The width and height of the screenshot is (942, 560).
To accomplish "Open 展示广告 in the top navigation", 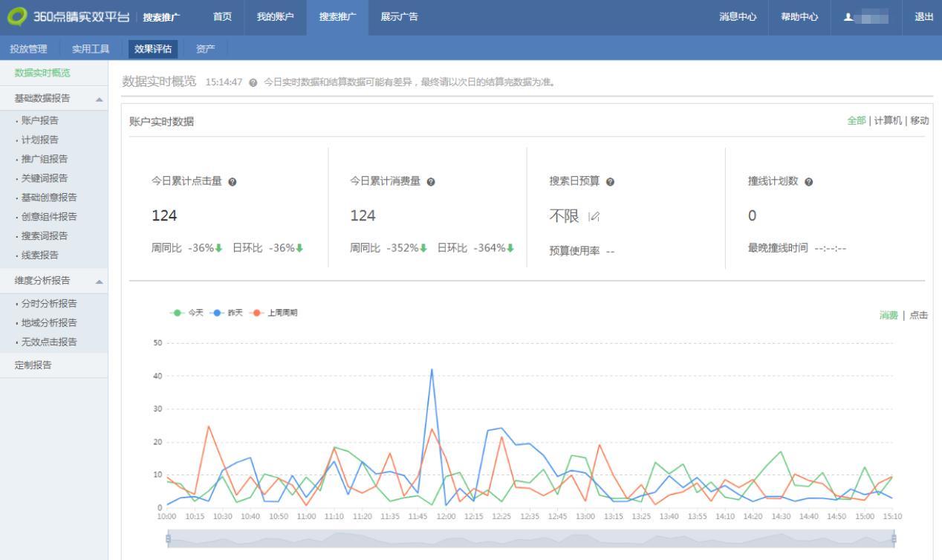I will pyautogui.click(x=399, y=17).
